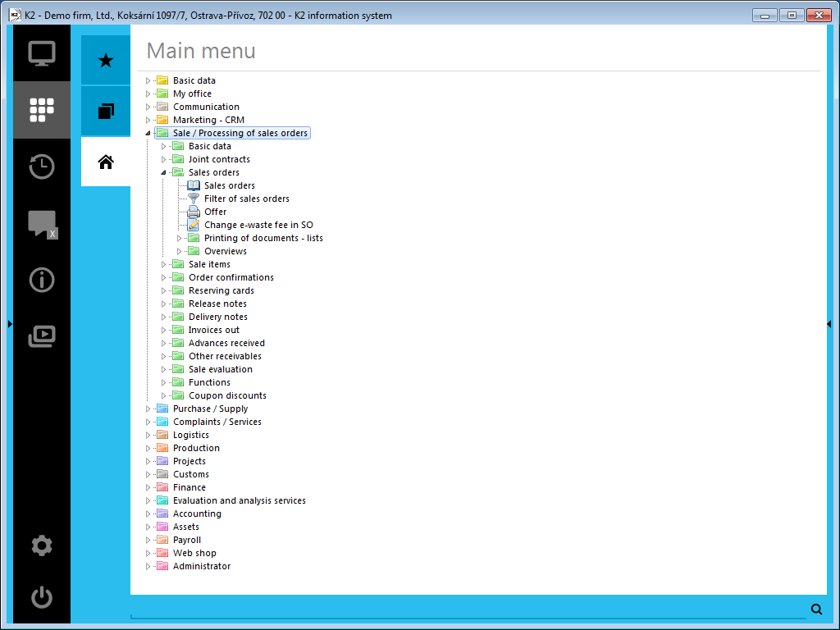Select the Functions folder item

(x=209, y=382)
